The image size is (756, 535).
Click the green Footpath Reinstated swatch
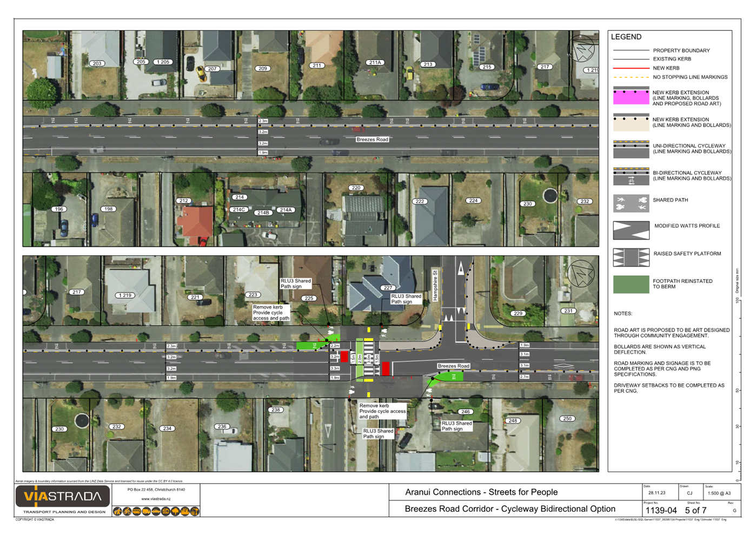click(x=631, y=285)
